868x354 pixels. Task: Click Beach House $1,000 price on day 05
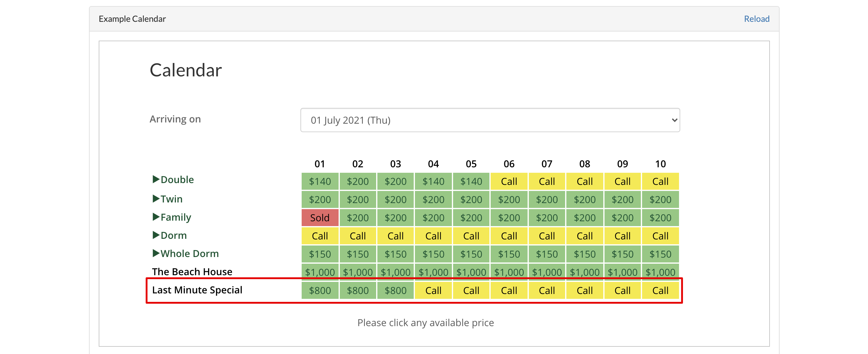click(471, 272)
